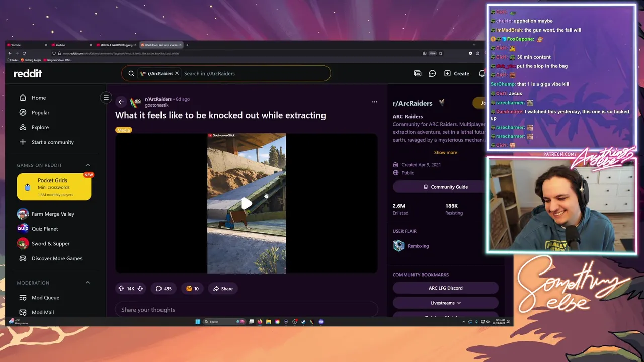Switch to the MIXING A GALLON Of Eggnog tab
This screenshot has width=644, height=362.
click(116, 45)
